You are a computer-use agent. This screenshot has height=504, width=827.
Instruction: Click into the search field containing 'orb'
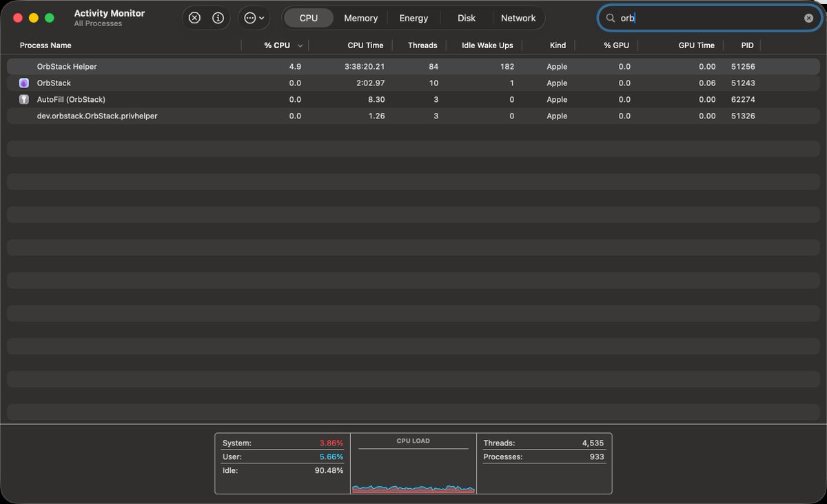pos(709,18)
